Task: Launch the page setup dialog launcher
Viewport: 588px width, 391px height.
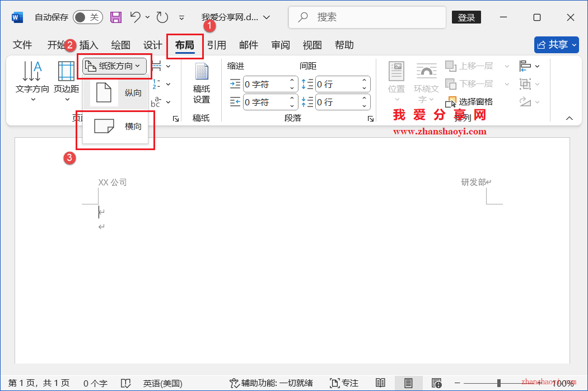Action: 175,119
